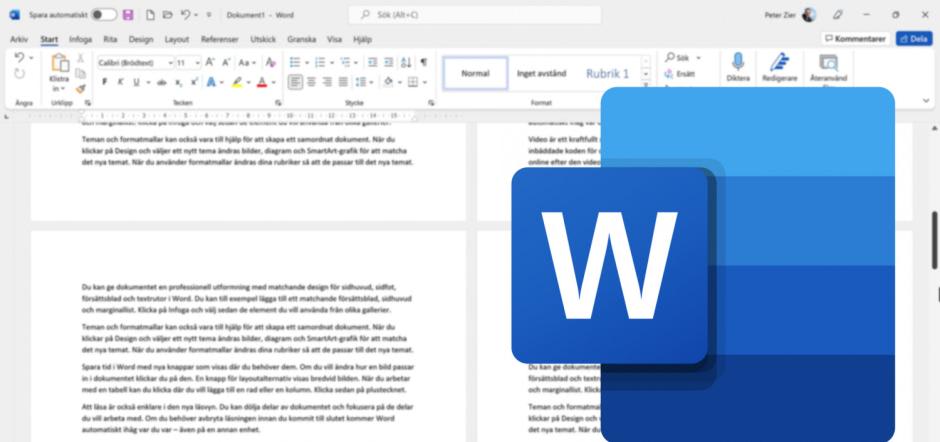The image size is (940, 442).
Task: Click the blue Dela share button
Action: pos(914,39)
